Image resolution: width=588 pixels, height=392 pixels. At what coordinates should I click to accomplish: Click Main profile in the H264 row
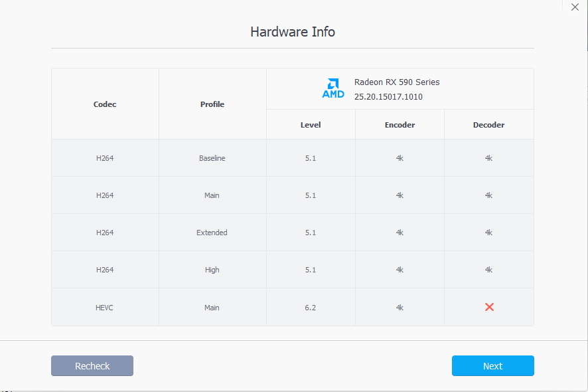tap(212, 195)
